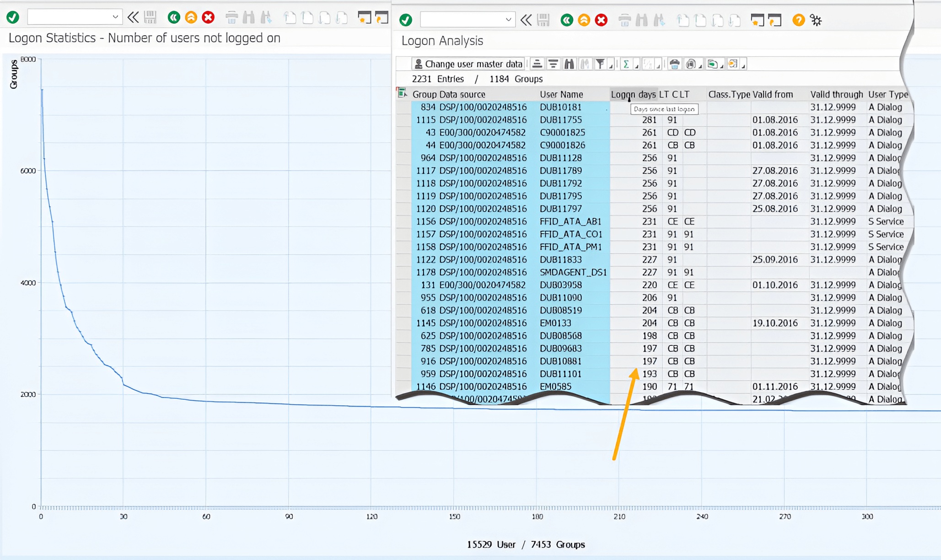The height and width of the screenshot is (560, 941).
Task: Click the Sort ascending icon in ALV toolbar
Action: tap(537, 64)
